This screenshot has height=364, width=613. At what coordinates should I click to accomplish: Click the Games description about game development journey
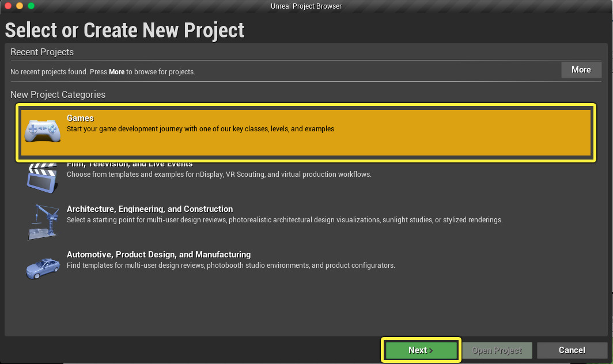click(201, 129)
